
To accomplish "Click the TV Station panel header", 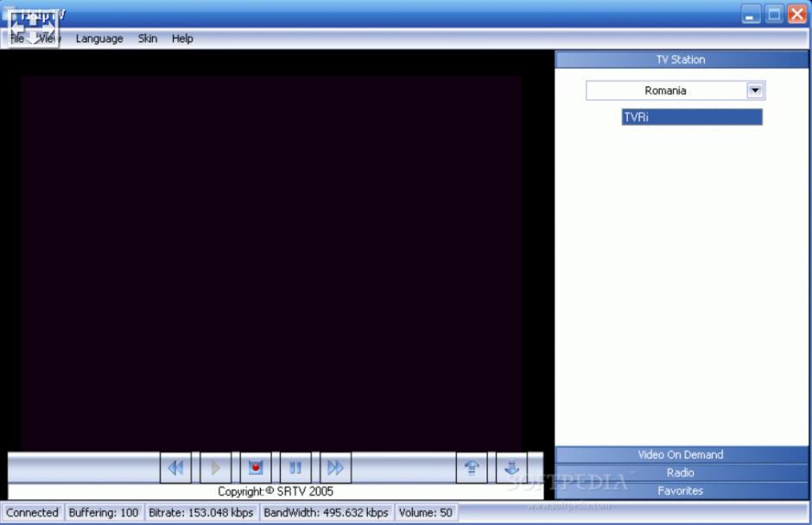I will [681, 60].
